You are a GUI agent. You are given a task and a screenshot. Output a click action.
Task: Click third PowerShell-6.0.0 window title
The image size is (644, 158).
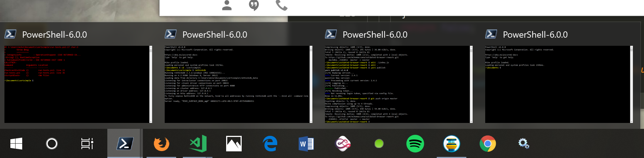coord(375,35)
